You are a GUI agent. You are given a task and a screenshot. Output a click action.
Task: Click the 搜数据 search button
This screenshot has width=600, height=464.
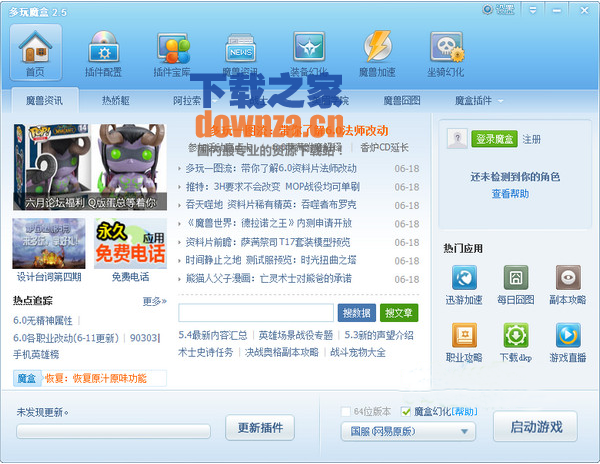tap(357, 313)
